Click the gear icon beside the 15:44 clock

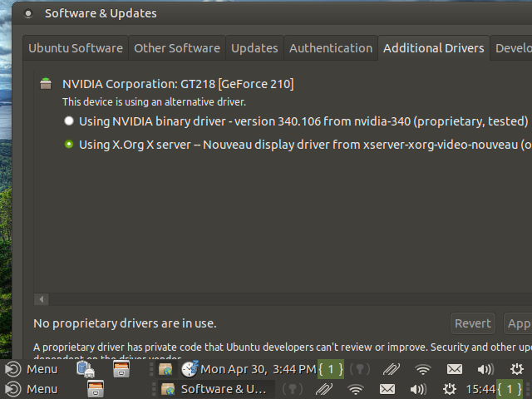click(450, 389)
